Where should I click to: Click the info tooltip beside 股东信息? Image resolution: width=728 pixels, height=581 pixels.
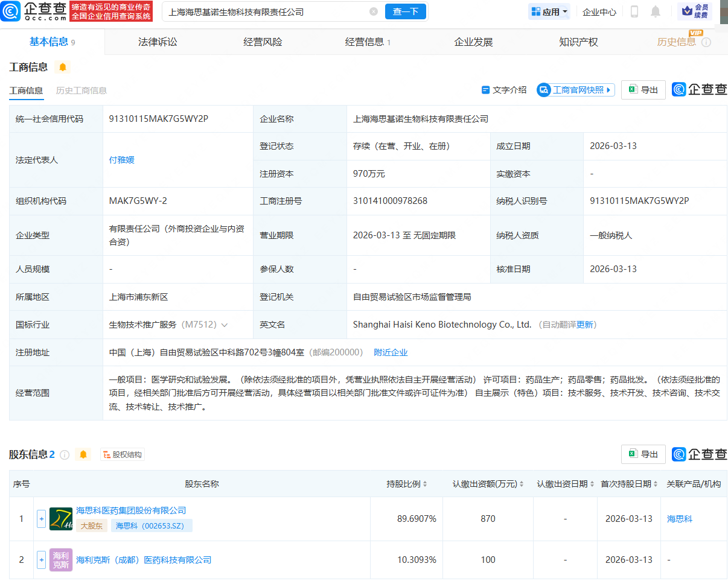click(x=66, y=454)
